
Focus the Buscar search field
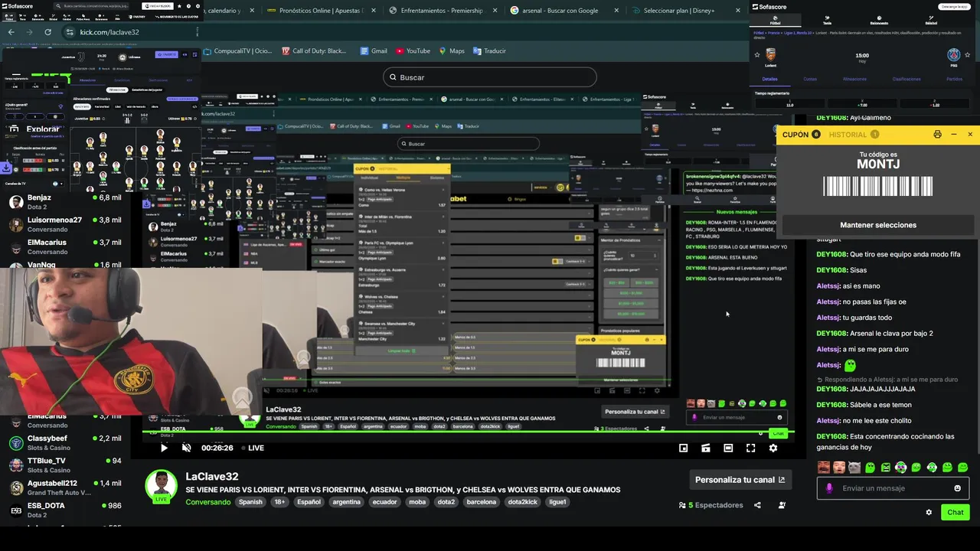tap(490, 77)
